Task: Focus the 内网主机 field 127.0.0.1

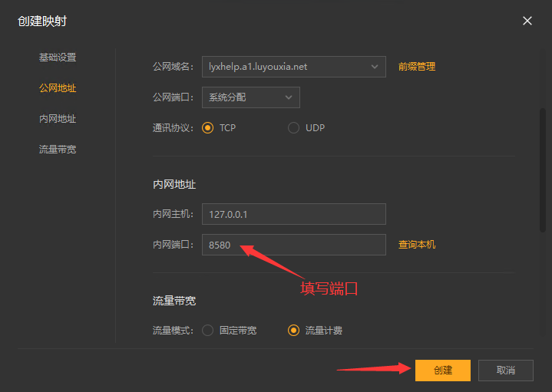Action: [294, 214]
